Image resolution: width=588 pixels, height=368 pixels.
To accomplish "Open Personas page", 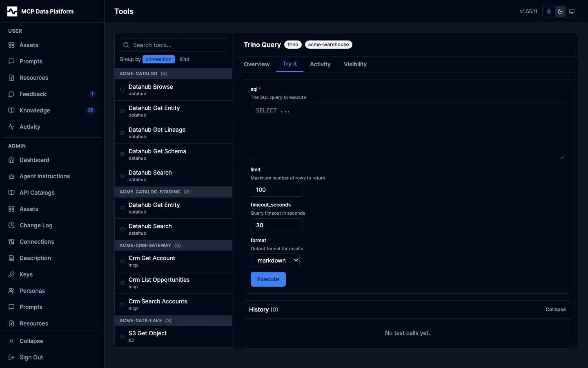I will coord(52,291).
